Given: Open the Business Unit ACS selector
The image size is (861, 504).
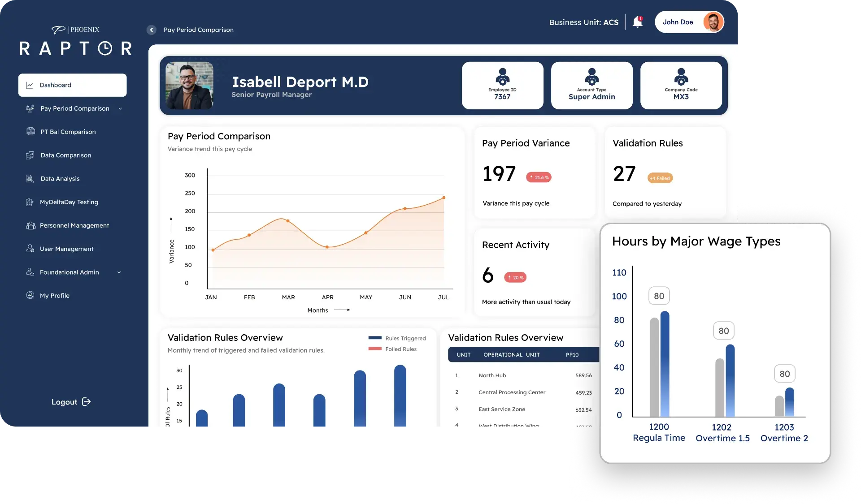Looking at the screenshot, I should pyautogui.click(x=583, y=22).
